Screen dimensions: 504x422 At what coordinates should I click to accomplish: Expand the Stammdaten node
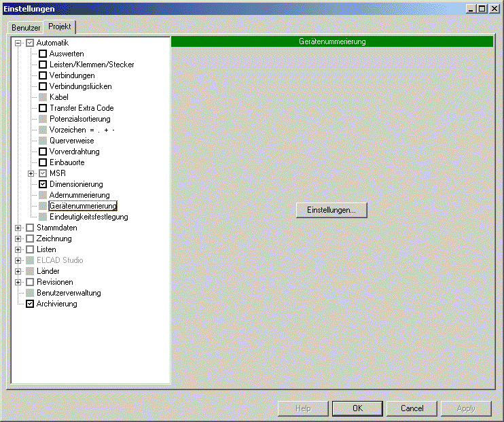[x=18, y=228]
